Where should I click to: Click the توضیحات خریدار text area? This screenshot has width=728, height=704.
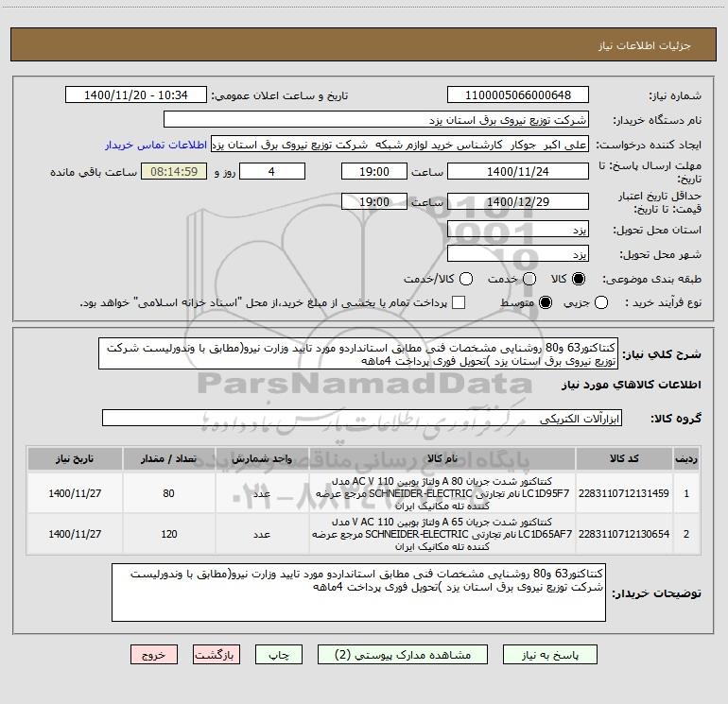click(x=358, y=592)
